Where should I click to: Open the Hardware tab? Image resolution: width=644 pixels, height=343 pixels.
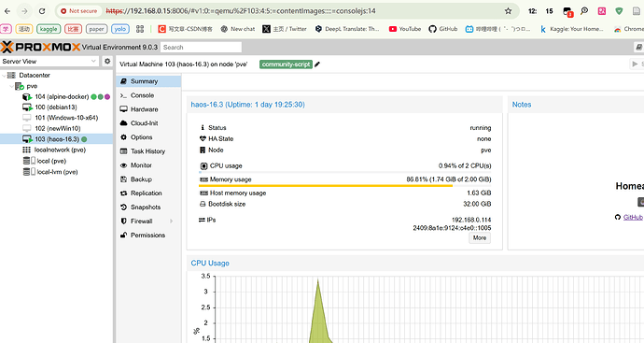[148, 109]
